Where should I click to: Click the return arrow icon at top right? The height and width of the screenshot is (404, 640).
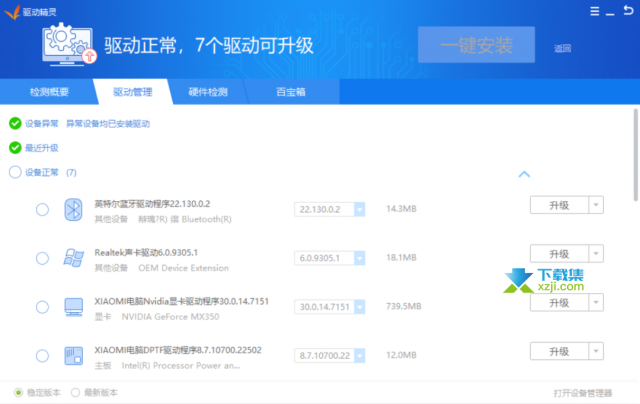(x=628, y=10)
